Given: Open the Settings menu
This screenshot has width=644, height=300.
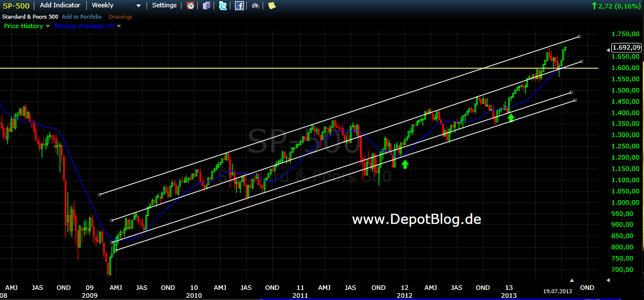Looking at the screenshot, I should tap(164, 5).
